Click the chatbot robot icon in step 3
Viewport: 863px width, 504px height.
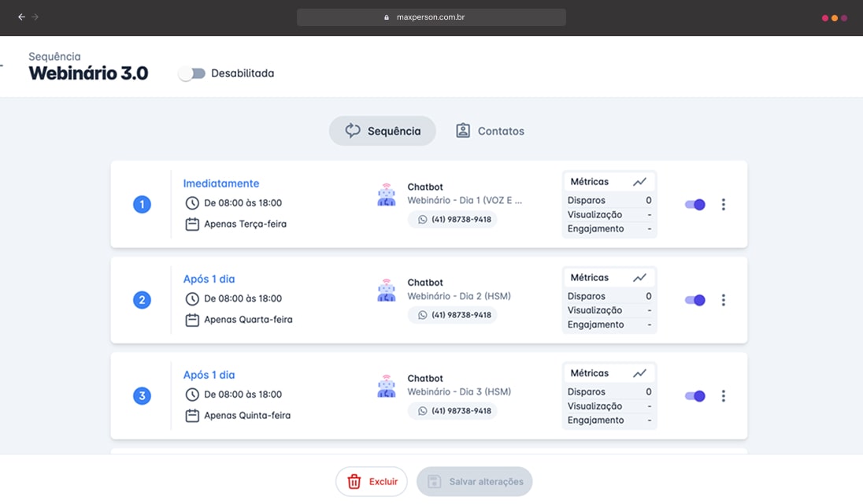pyautogui.click(x=386, y=387)
